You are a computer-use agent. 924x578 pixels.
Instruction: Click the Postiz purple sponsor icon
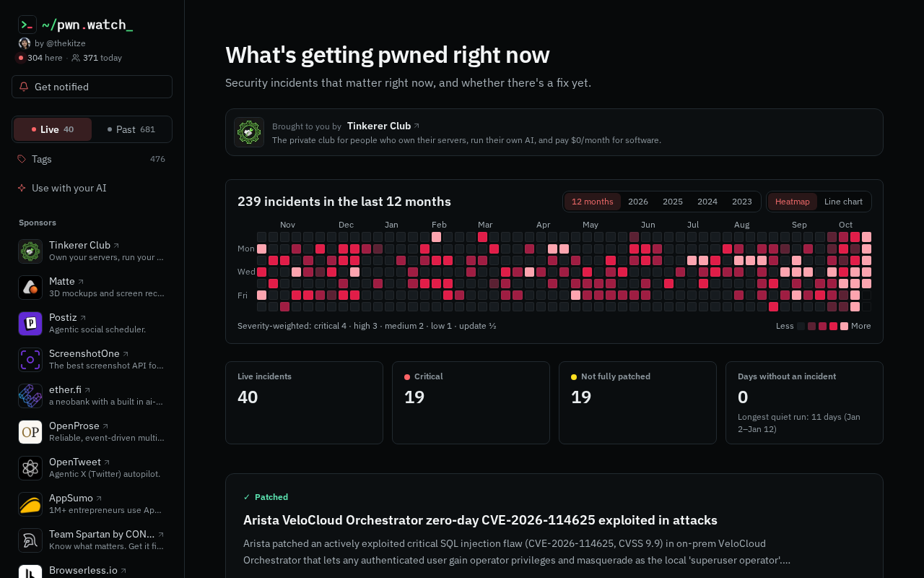[30, 324]
